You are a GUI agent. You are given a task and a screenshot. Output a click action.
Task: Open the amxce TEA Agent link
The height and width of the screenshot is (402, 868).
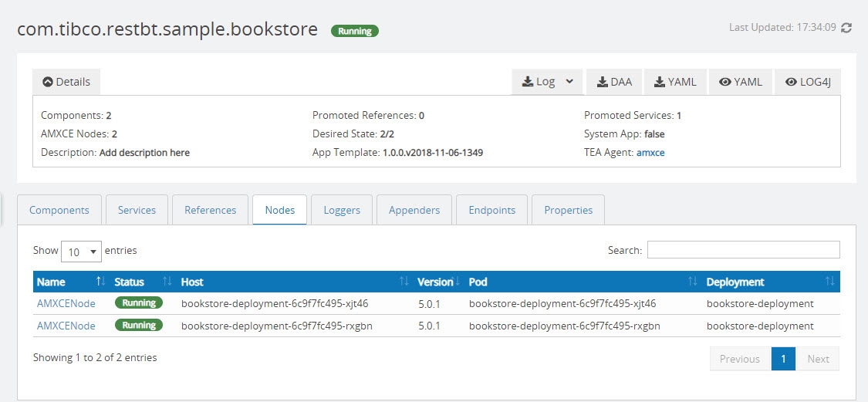coord(650,153)
